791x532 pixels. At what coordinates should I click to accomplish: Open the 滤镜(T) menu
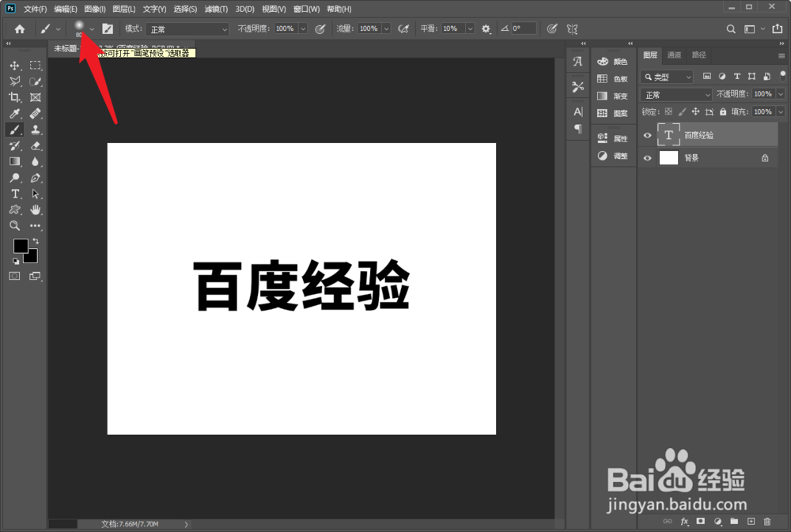point(217,9)
